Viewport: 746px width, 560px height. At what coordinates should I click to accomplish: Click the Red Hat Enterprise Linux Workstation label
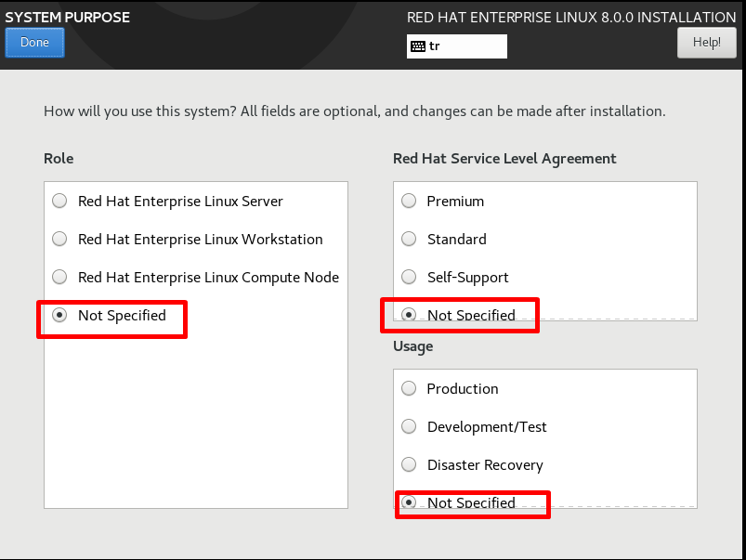[x=201, y=240]
